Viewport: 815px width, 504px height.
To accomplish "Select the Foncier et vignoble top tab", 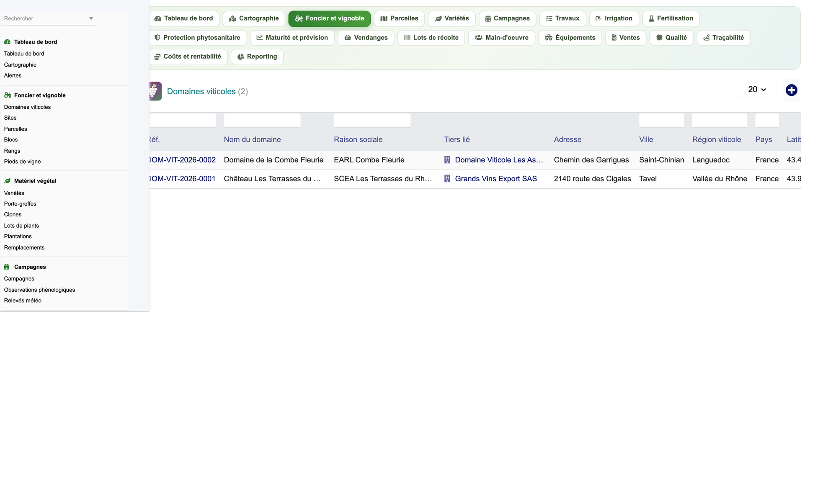I will tap(330, 18).
